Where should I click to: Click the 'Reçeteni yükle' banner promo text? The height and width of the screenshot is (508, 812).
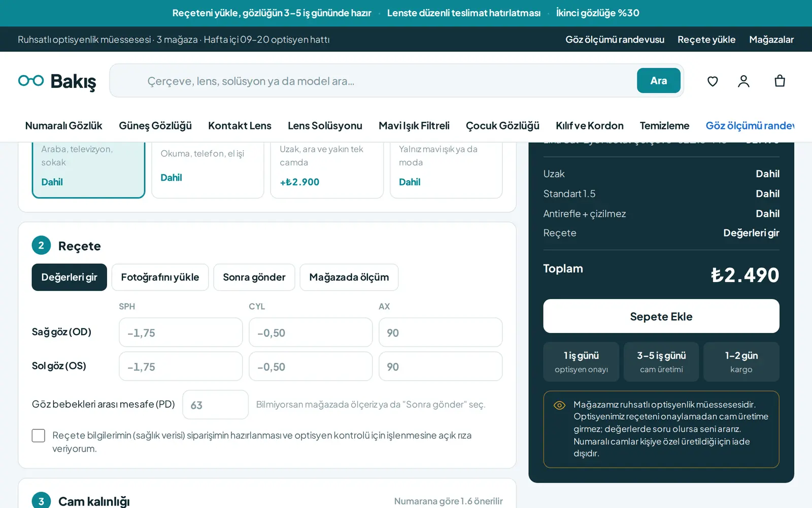(x=272, y=13)
